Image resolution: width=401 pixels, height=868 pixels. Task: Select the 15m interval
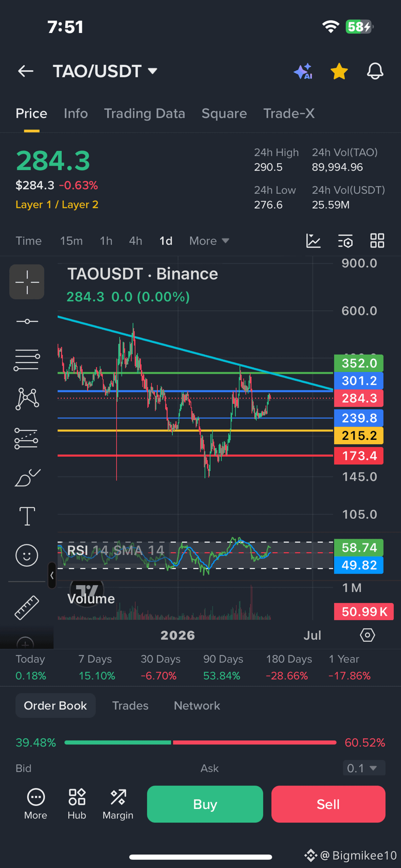[71, 241]
